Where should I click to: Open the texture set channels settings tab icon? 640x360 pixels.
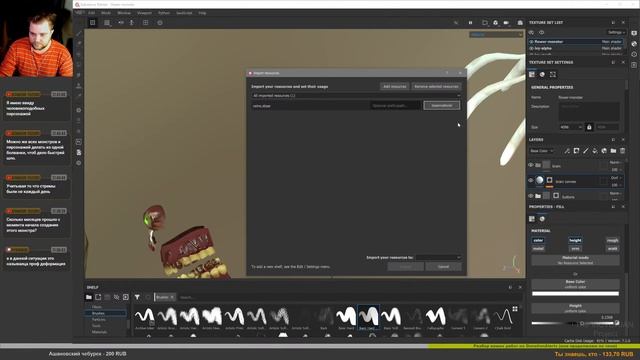[x=532, y=74]
